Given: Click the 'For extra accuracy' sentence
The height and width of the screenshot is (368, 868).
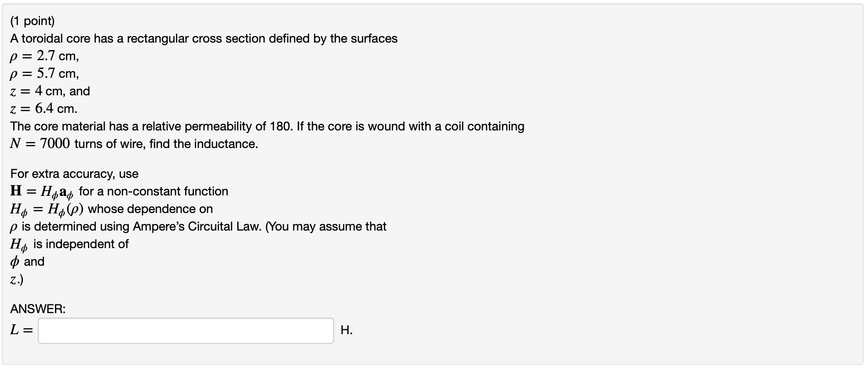Looking at the screenshot, I should (74, 173).
